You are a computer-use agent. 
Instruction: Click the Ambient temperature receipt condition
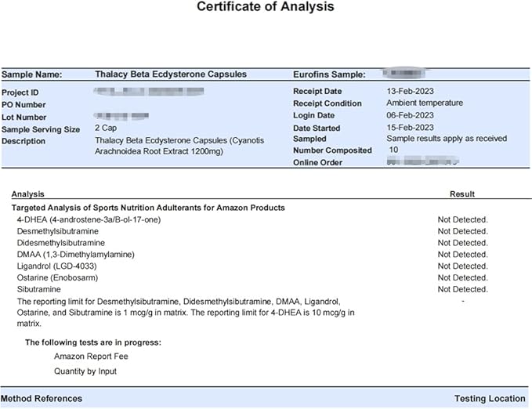[425, 103]
